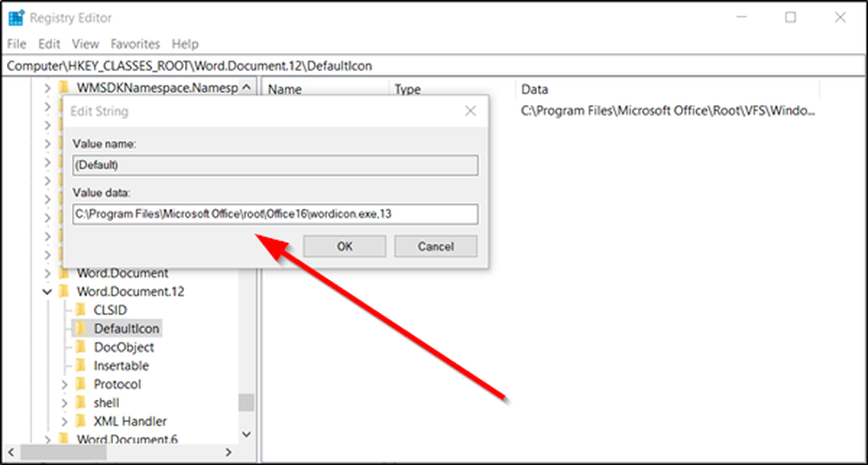Open the Favorites menu
The image size is (868, 465).
135,43
